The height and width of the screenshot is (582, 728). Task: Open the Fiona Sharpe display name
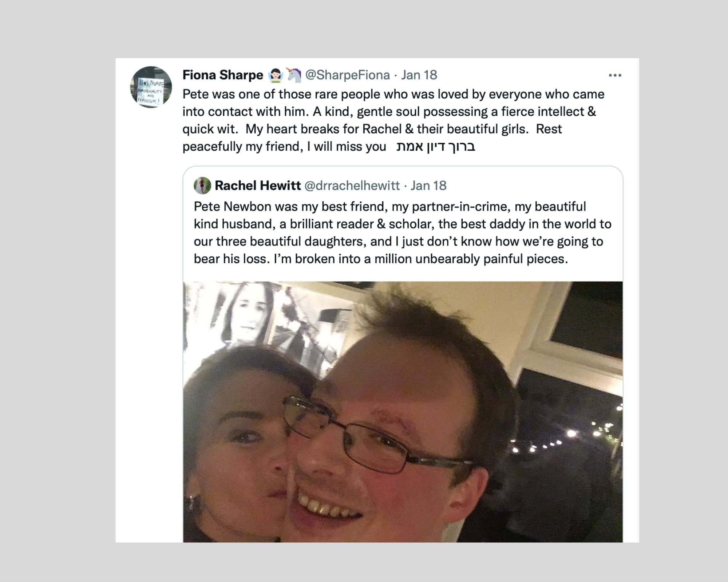coord(223,75)
